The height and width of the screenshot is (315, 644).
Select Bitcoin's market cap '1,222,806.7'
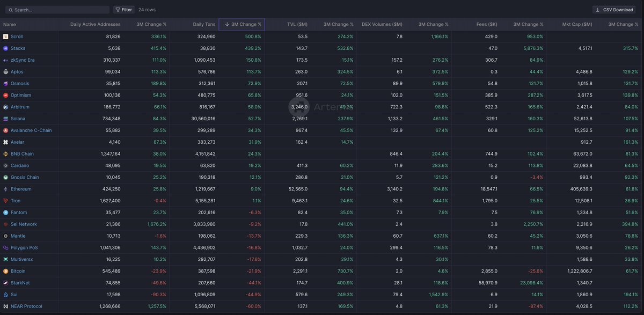click(x=579, y=271)
